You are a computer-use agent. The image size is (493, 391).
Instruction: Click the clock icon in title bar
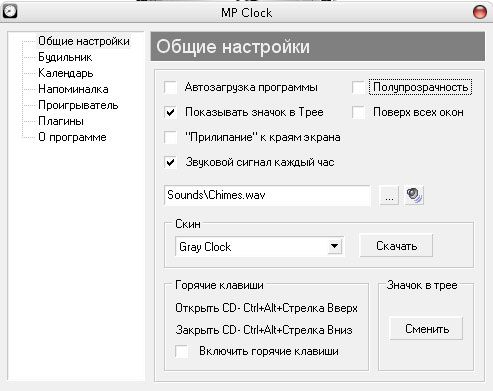pos(10,11)
